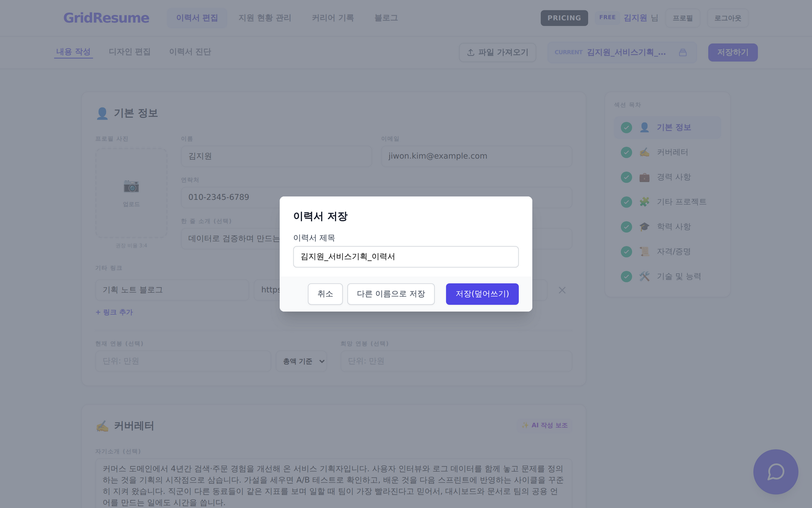Click the green check mark next to 경력 사항
Screen dimensions: 812x508
click(626, 177)
